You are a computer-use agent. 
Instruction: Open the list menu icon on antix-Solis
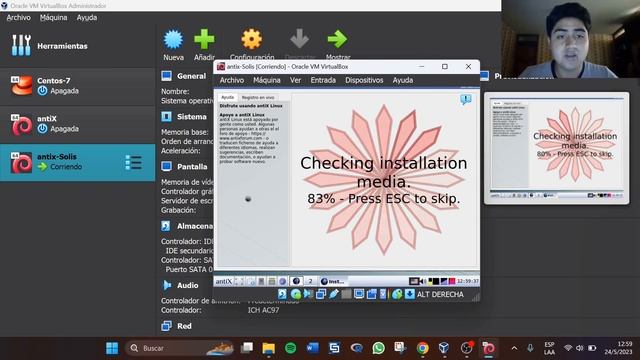133,162
